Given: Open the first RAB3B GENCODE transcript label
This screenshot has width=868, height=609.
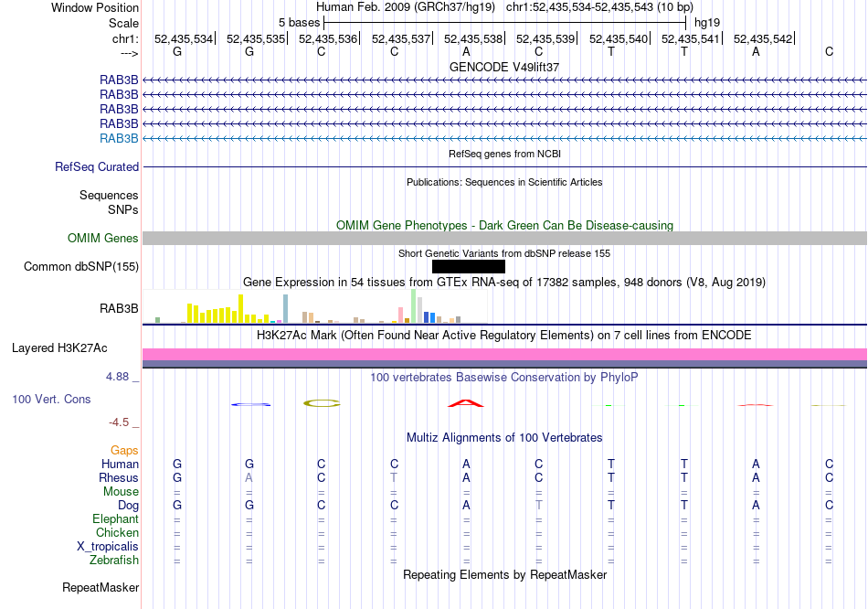Looking at the screenshot, I should click(119, 80).
